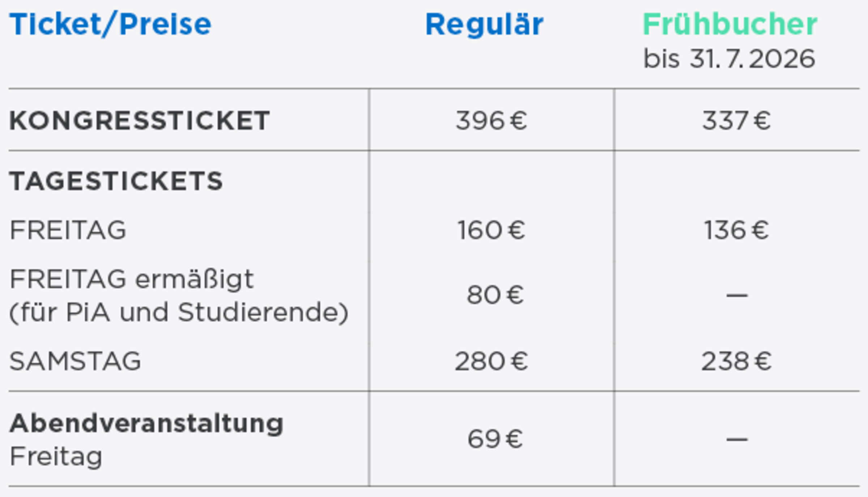Click the Frühbucher dash in the Abendveranstaltung row
The width and height of the screenshot is (868, 497).
737,440
